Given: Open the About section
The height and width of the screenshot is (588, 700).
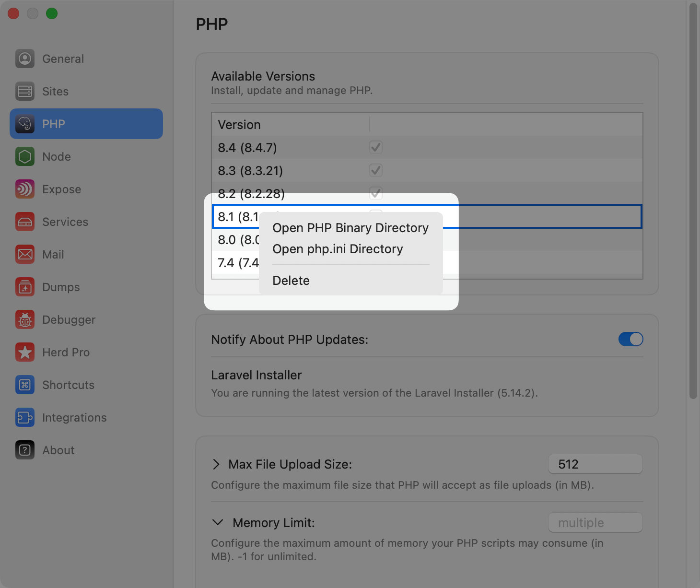Looking at the screenshot, I should point(25,450).
